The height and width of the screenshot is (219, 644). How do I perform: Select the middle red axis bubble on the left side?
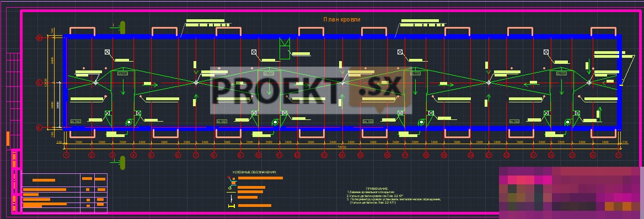(x=40, y=83)
